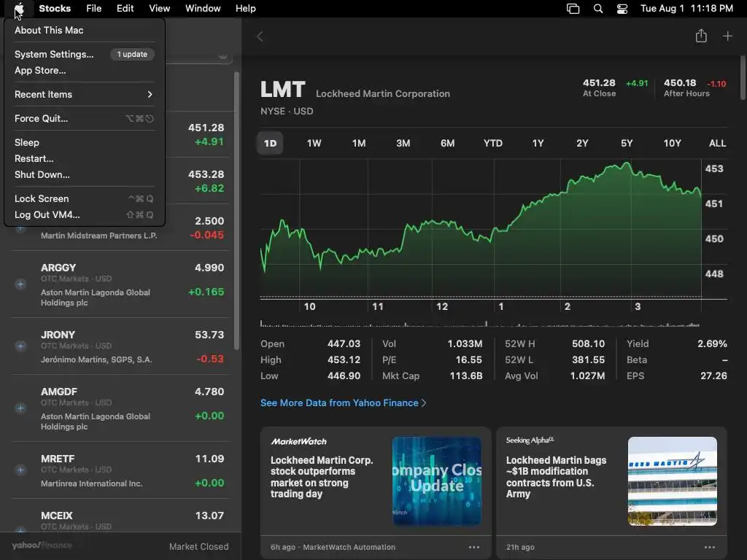Add ARGGY with its plus icon
This screenshot has width=747, height=560.
click(x=20, y=285)
